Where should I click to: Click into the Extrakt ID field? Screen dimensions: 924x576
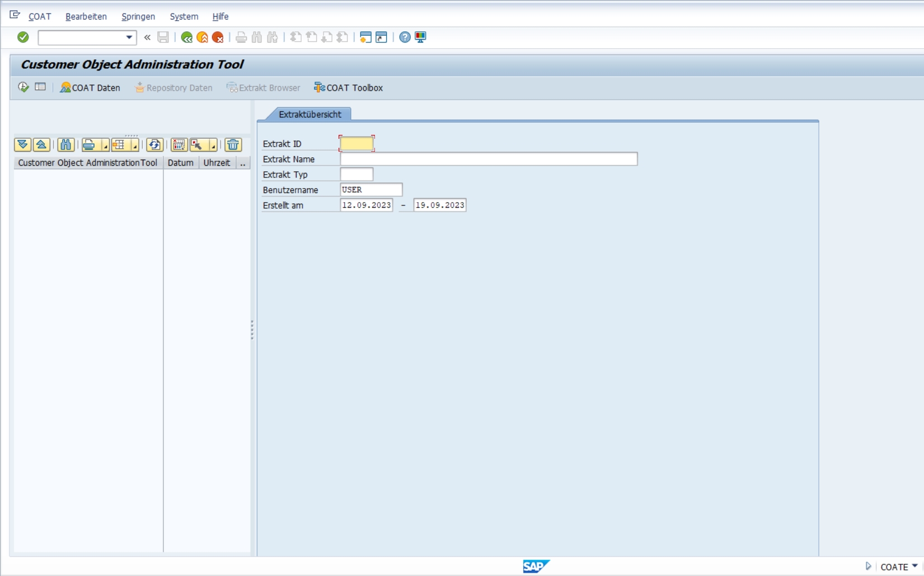(x=357, y=144)
